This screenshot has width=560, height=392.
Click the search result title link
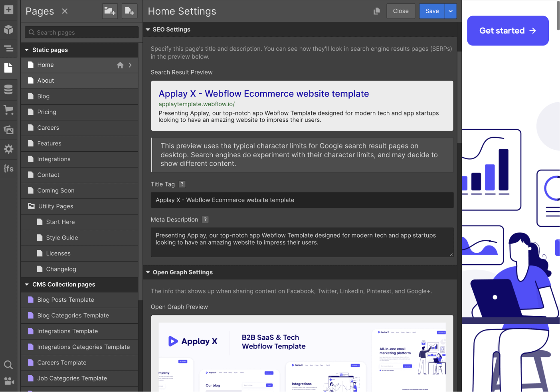tap(264, 94)
